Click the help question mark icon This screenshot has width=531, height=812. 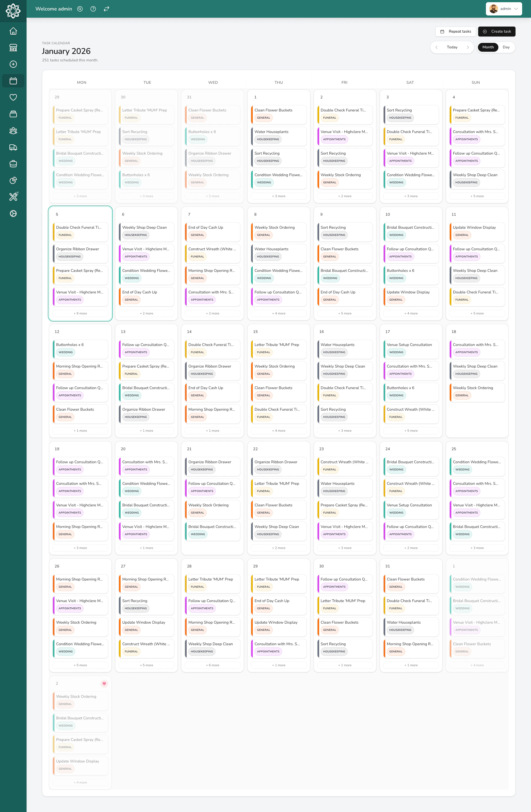pyautogui.click(x=93, y=9)
